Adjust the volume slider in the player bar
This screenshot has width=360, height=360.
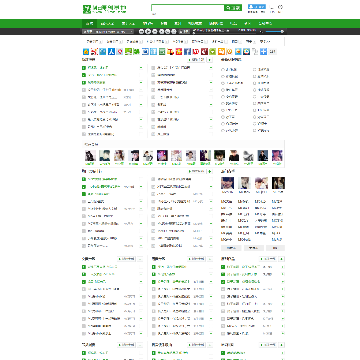(x=275, y=31)
